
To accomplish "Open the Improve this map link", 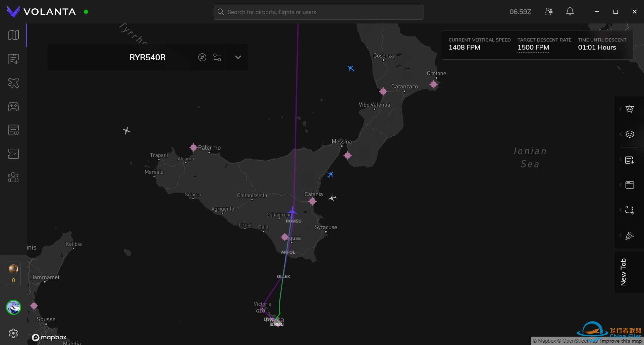I will [x=621, y=341].
